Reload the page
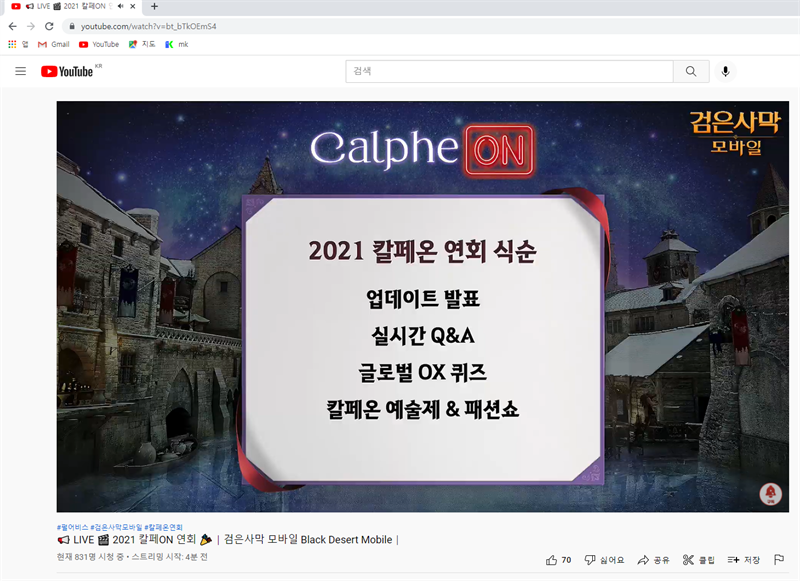Viewport: 800px width, 581px height. click(49, 27)
